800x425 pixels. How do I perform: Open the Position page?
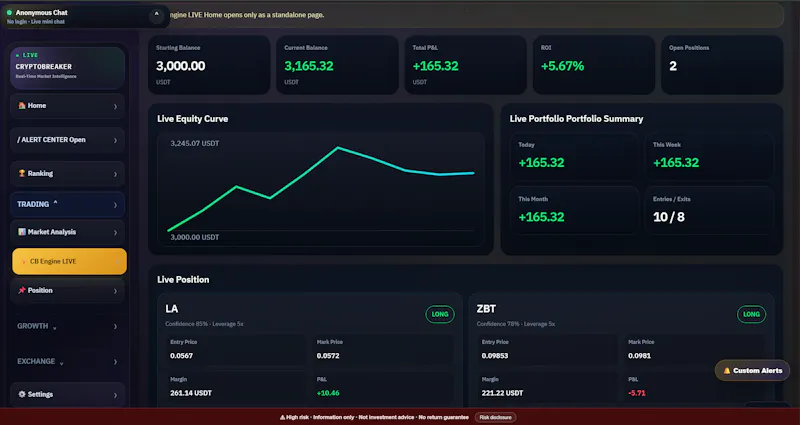click(67, 290)
